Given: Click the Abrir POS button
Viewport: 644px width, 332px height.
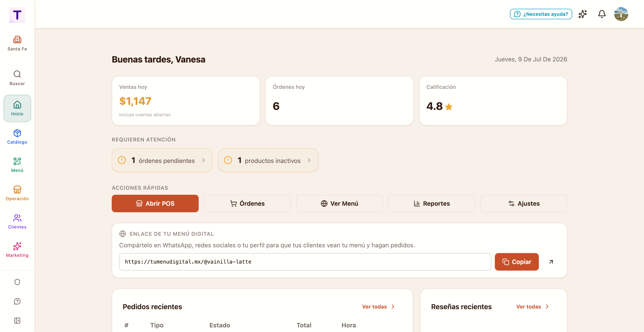Looking at the screenshot, I should pyautogui.click(x=155, y=203).
